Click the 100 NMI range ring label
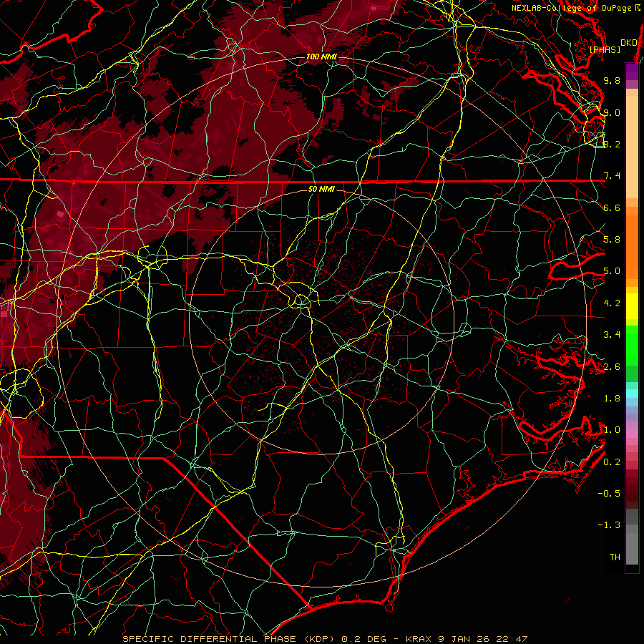The height and width of the screenshot is (644, 644). coord(321,57)
